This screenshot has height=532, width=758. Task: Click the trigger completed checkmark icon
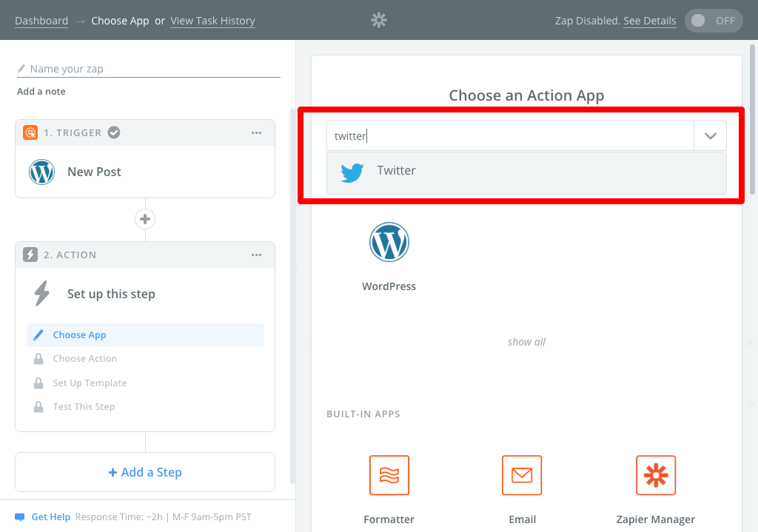pos(113,132)
